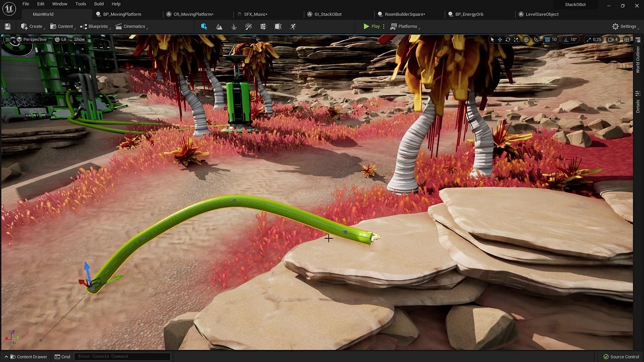This screenshot has height=362, width=644.
Task: Open Animation mode with running figure icon
Action: (293, 26)
